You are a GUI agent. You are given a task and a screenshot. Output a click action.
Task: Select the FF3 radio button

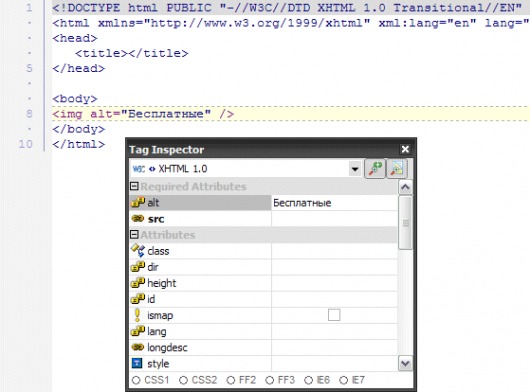pos(269,381)
